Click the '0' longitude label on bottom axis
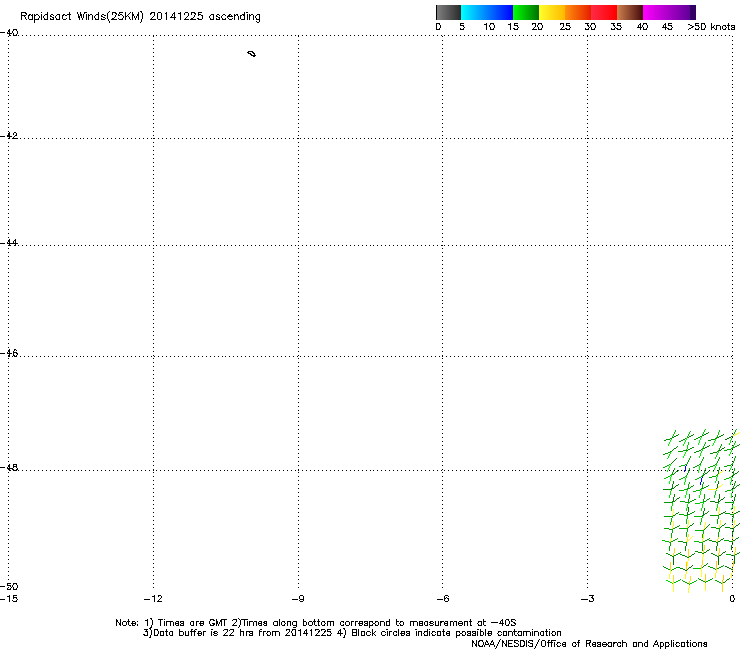Screen dimensions: 740x650 732,599
